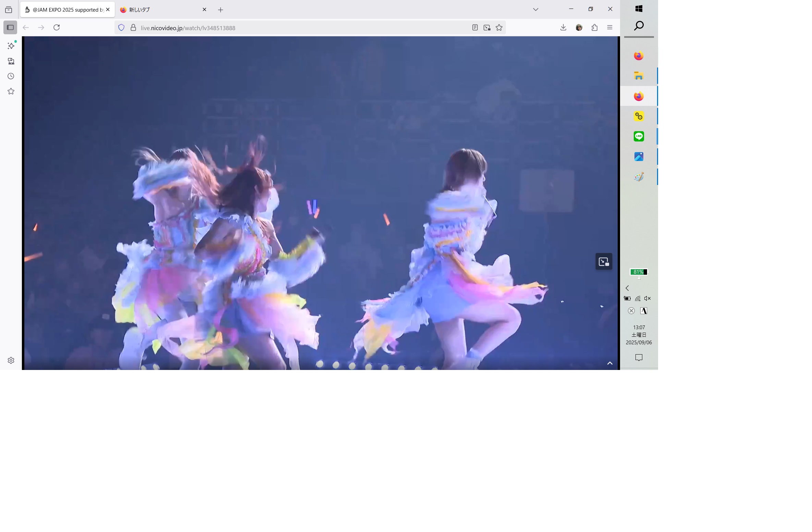Open sidebar customize settings gear
Screen dimensions: 812x532
click(11, 360)
